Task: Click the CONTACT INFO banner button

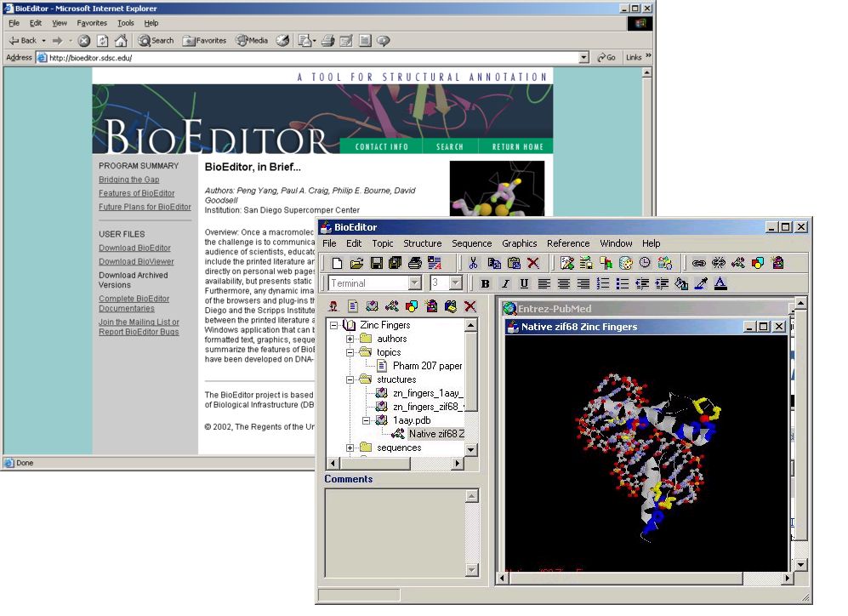Action: (382, 146)
